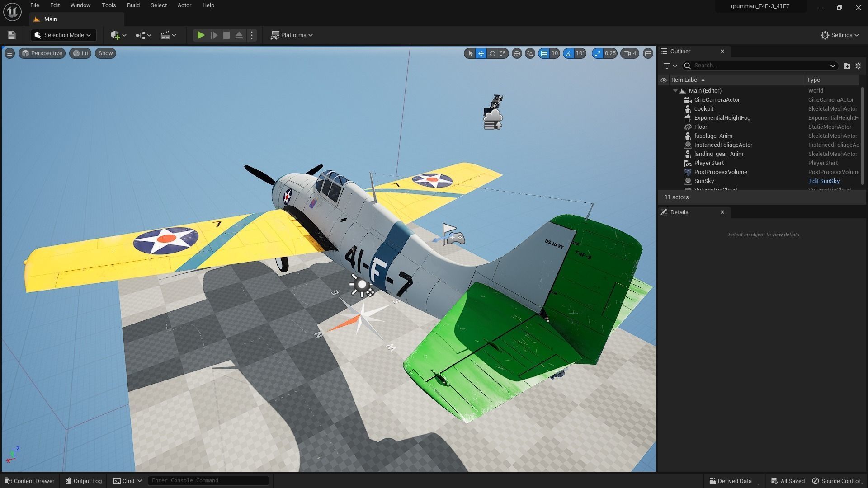Click the console command input field

pyautogui.click(x=208, y=480)
